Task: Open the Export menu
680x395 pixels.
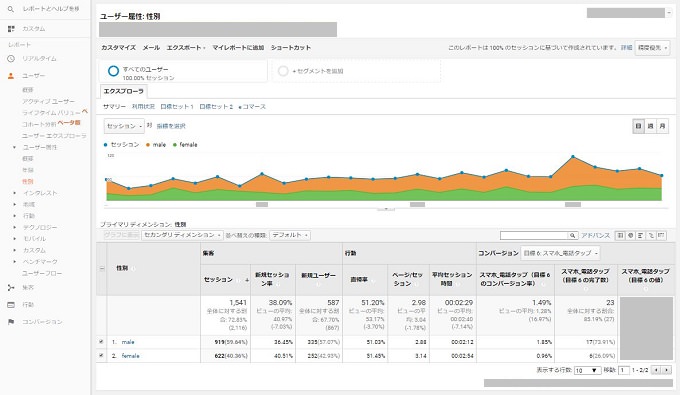Action: point(186,48)
